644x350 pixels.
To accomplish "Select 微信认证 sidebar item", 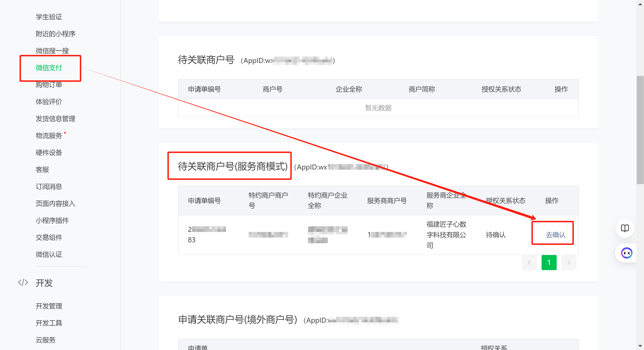I will tap(49, 255).
